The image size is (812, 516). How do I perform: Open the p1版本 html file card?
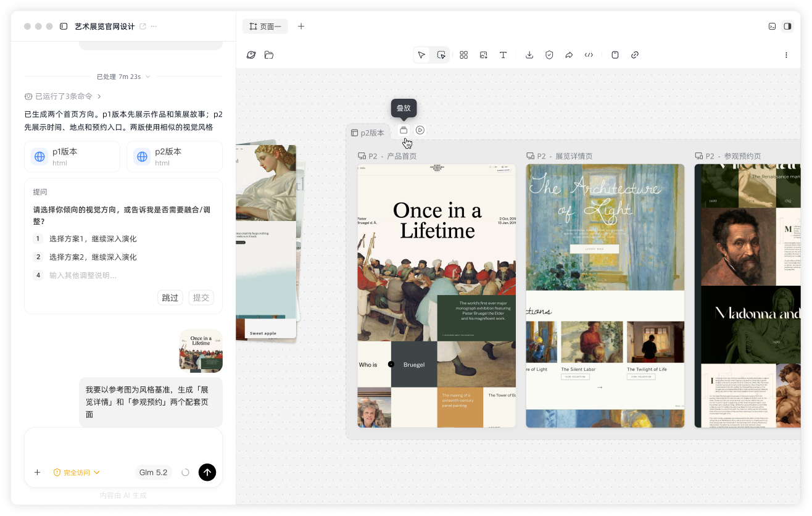click(72, 157)
